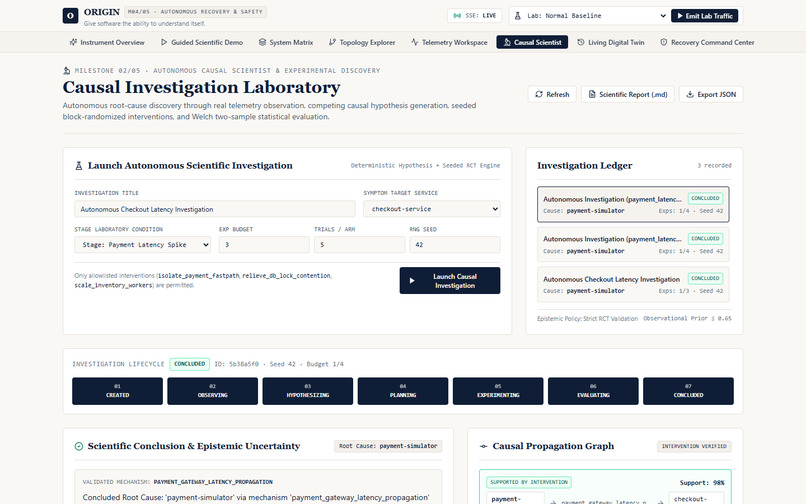Click the SSE live signal icon
This screenshot has height=504, width=806.
[457, 16]
